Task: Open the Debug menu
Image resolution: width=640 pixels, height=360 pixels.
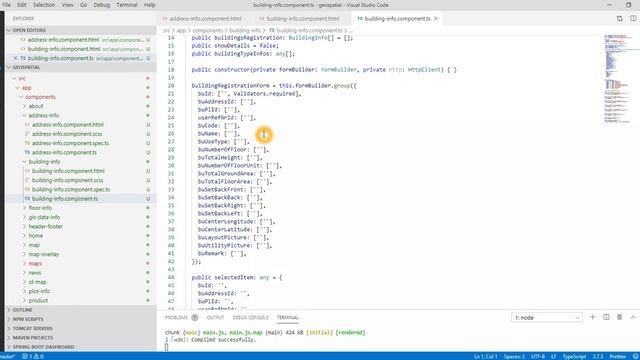Action: [102, 5]
